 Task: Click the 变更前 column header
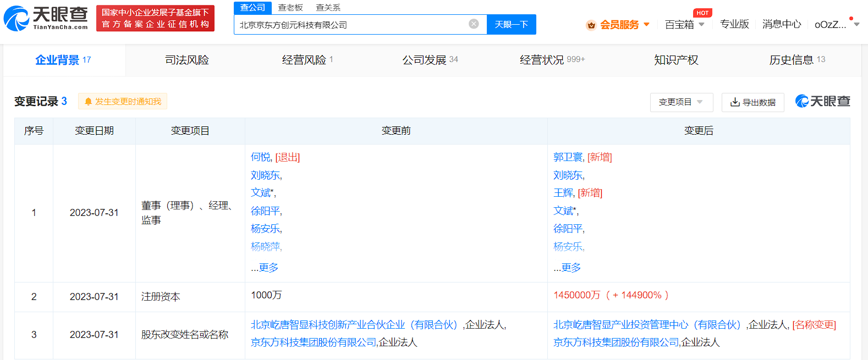click(x=396, y=131)
